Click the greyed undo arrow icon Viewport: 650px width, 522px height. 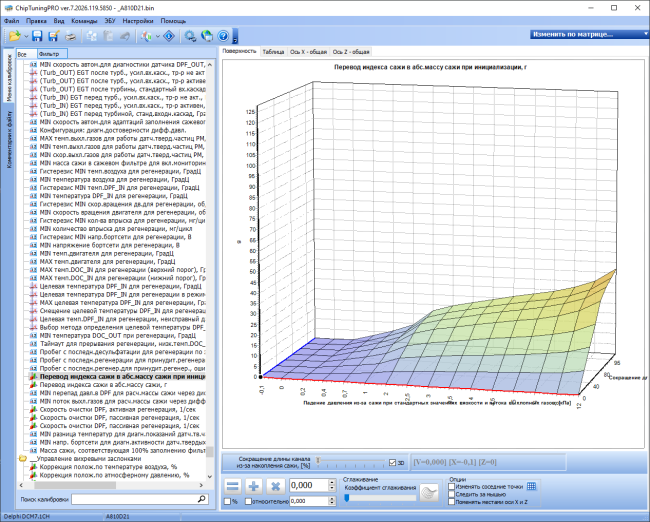[x=125, y=36]
